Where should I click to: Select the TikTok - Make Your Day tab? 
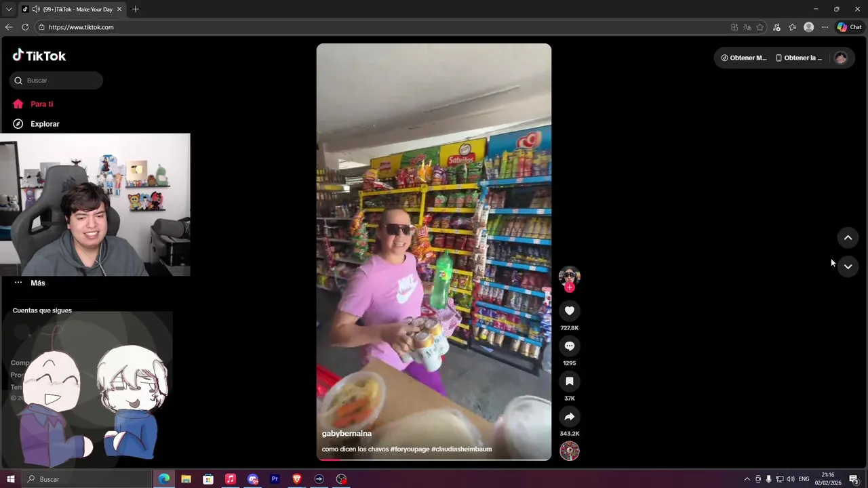71,9
